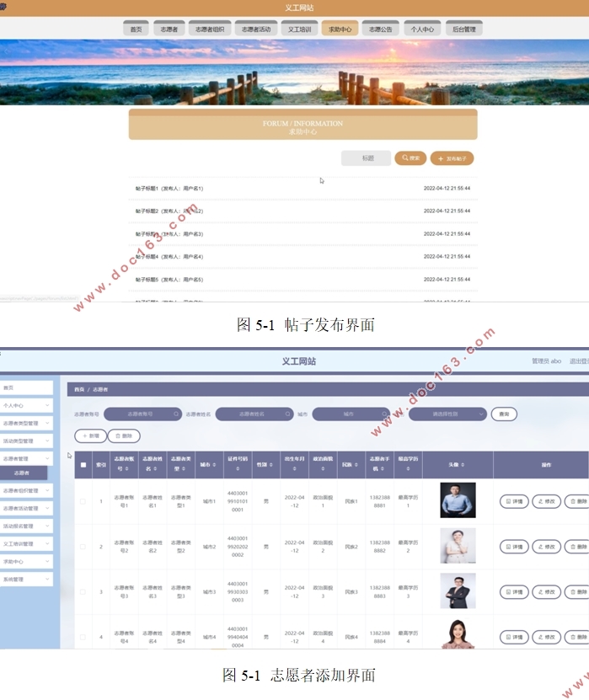
Task: Click the 详情 button in row 1
Action: 514,501
